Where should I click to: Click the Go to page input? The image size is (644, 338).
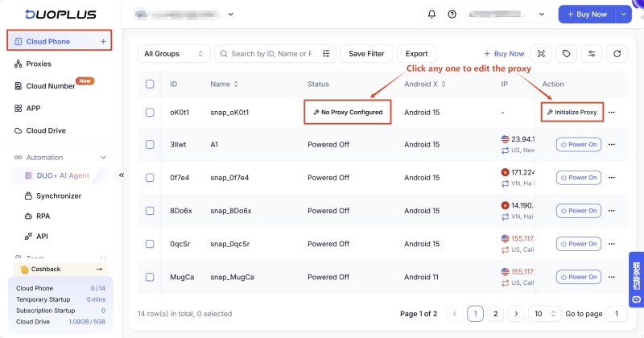tap(617, 314)
